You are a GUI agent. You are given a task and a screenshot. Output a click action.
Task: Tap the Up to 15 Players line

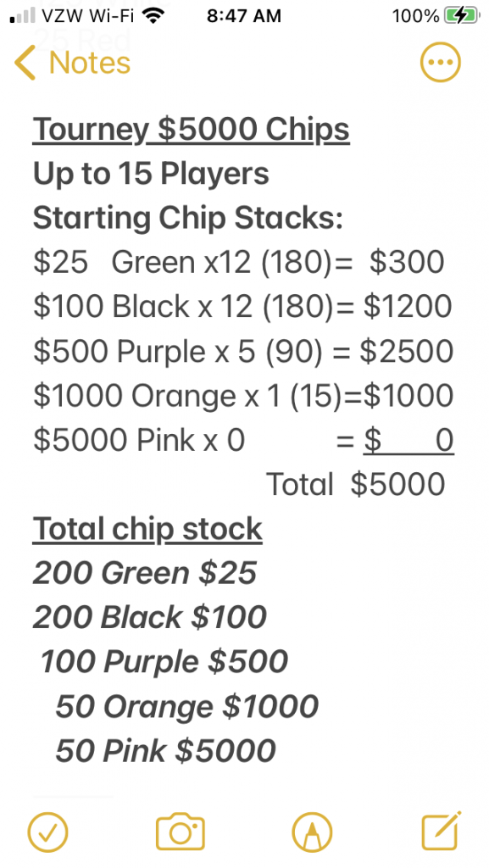[x=151, y=174]
